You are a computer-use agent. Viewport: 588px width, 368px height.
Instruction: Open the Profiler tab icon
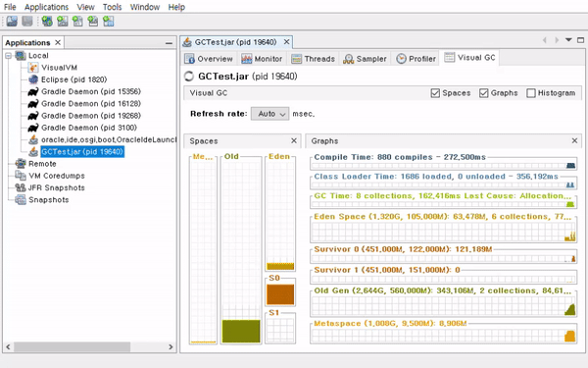click(401, 59)
